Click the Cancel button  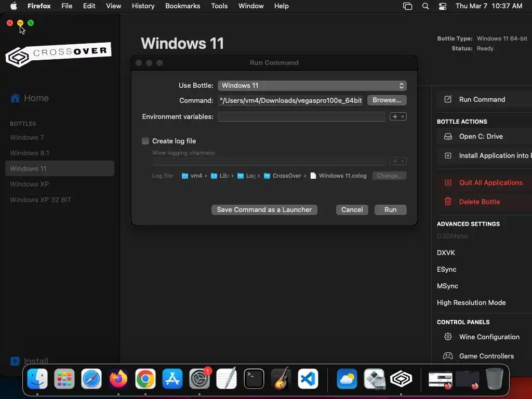click(x=352, y=210)
